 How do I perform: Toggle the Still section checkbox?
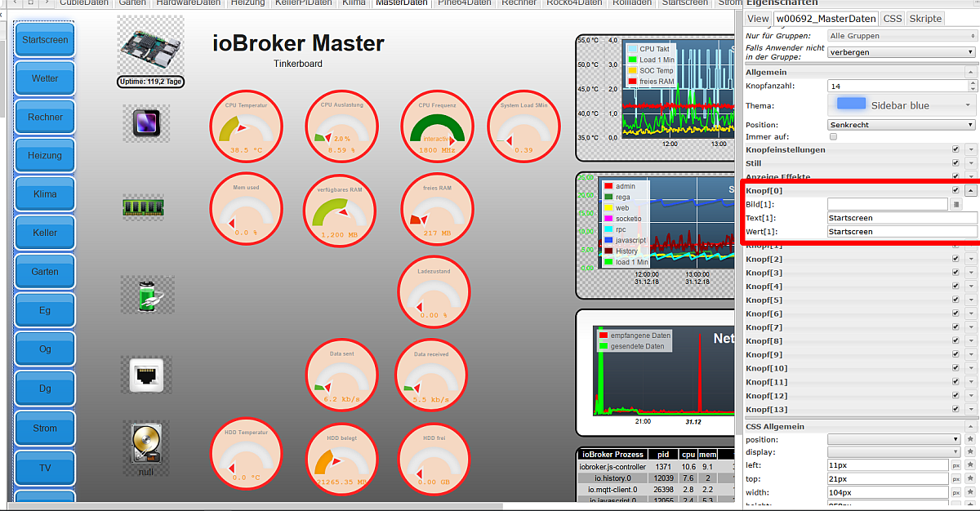coord(955,163)
